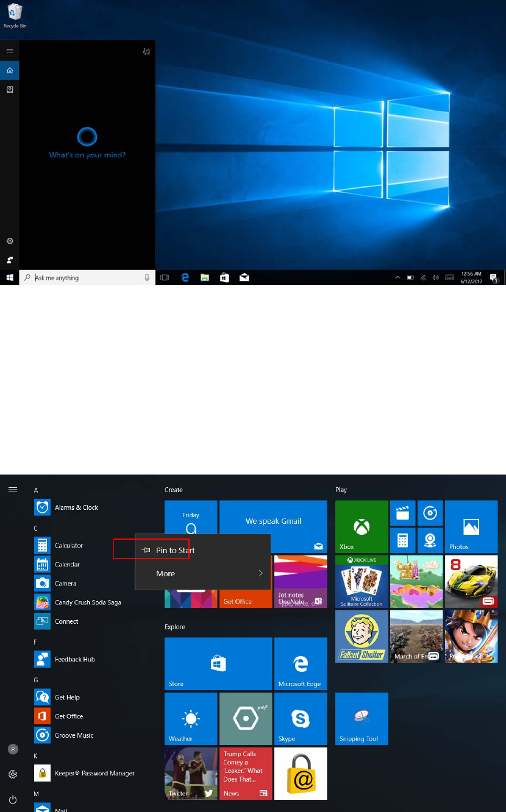Choose Pin to Start in context menu
506x812 pixels.
tap(202, 550)
